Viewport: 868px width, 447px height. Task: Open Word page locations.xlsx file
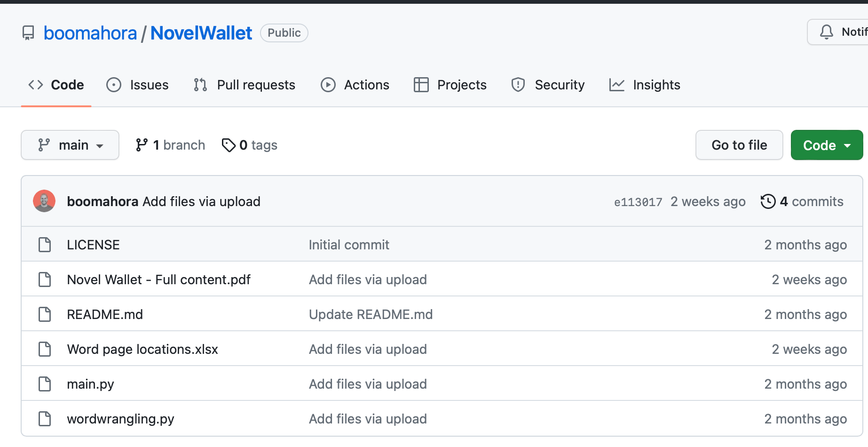tap(142, 349)
